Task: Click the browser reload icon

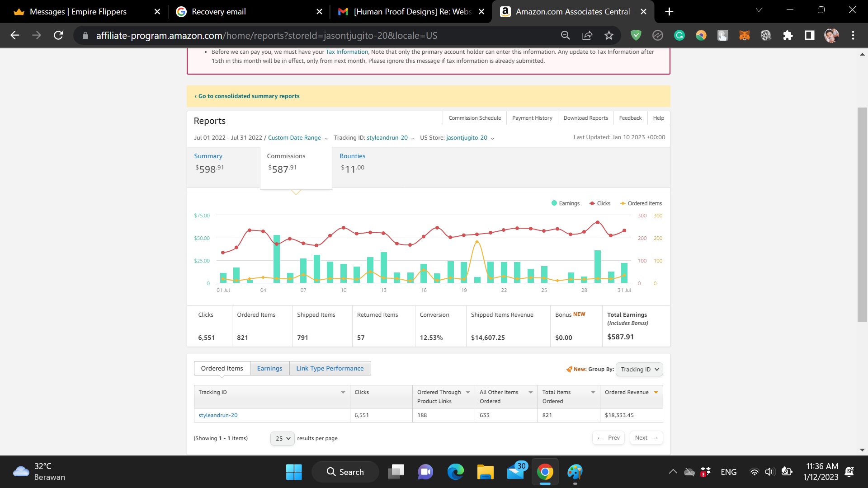Action: point(58,35)
